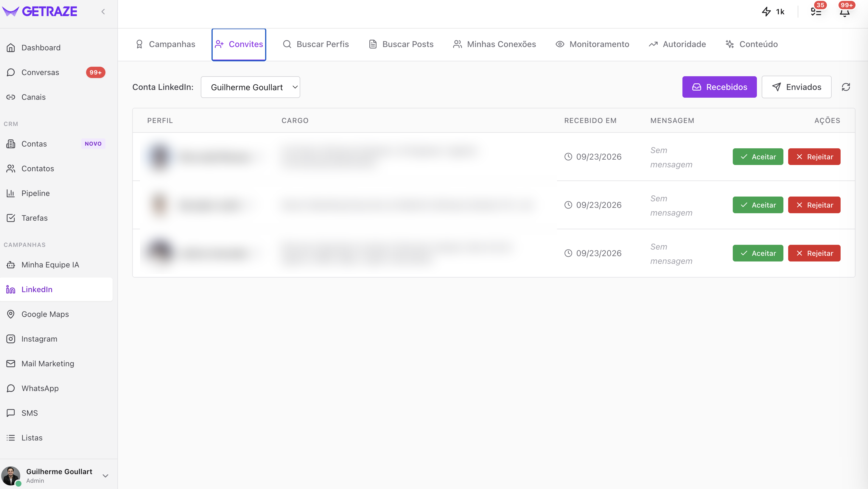Open Listas in the sidebar
The image size is (868, 489).
[x=57, y=438]
